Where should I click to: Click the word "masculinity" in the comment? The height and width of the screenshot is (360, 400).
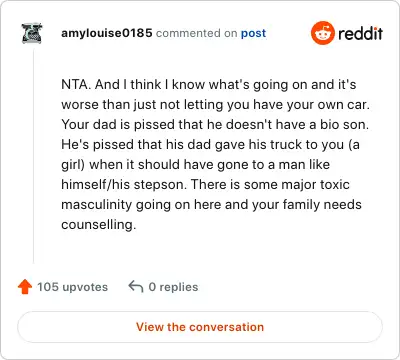(97, 204)
